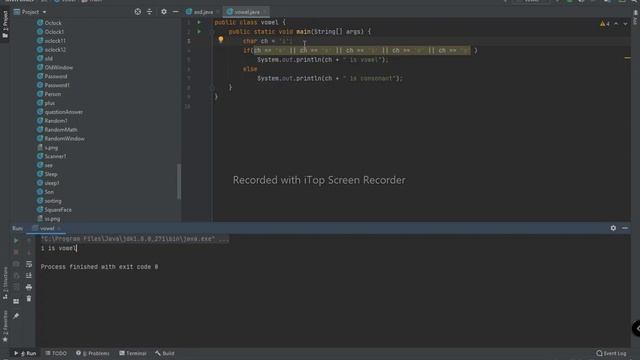The height and width of the screenshot is (360, 640).
Task: Open the Build tool window
Action: [165, 353]
